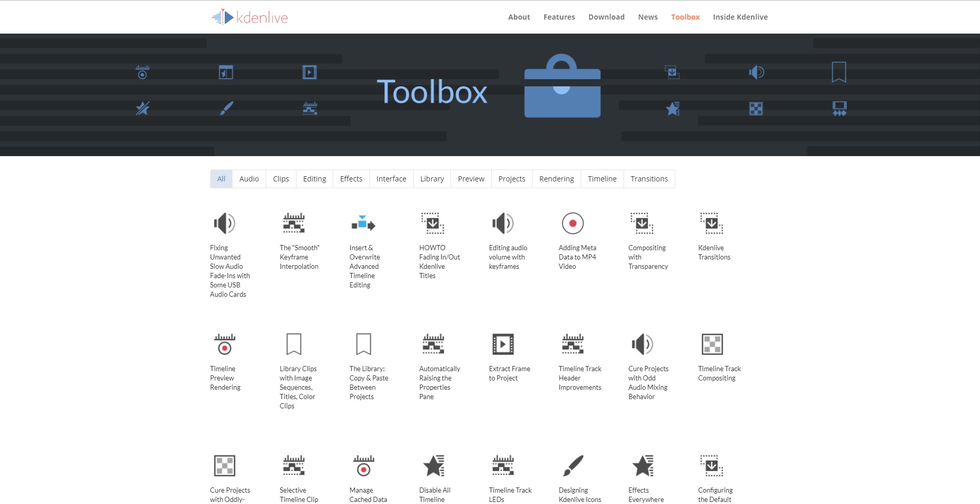Filter toolbox by Transitions
Image resolution: width=980 pixels, height=504 pixels.
tap(649, 179)
